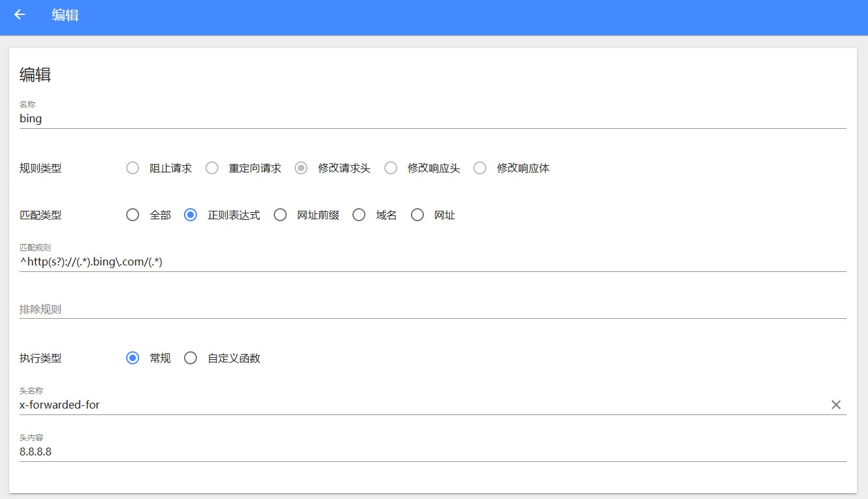The image size is (868, 499).
Task: Select the 修改响应头 rule type
Action: (391, 168)
